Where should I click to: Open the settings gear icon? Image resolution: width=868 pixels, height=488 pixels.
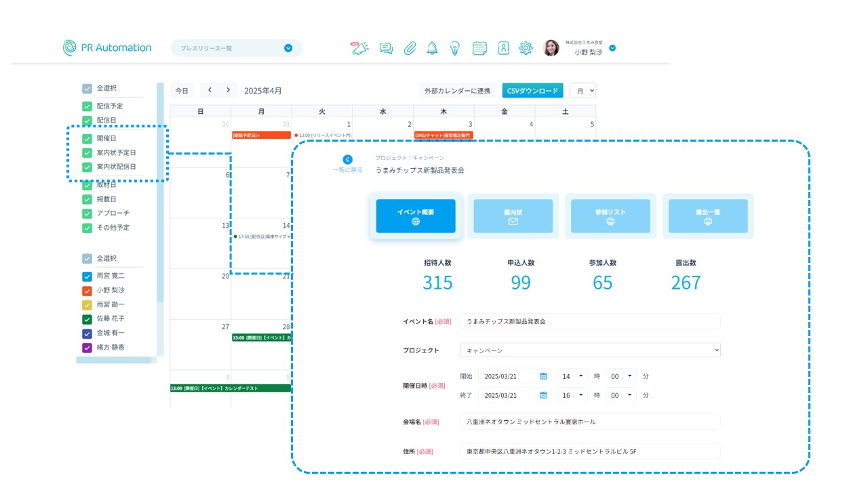tap(526, 48)
